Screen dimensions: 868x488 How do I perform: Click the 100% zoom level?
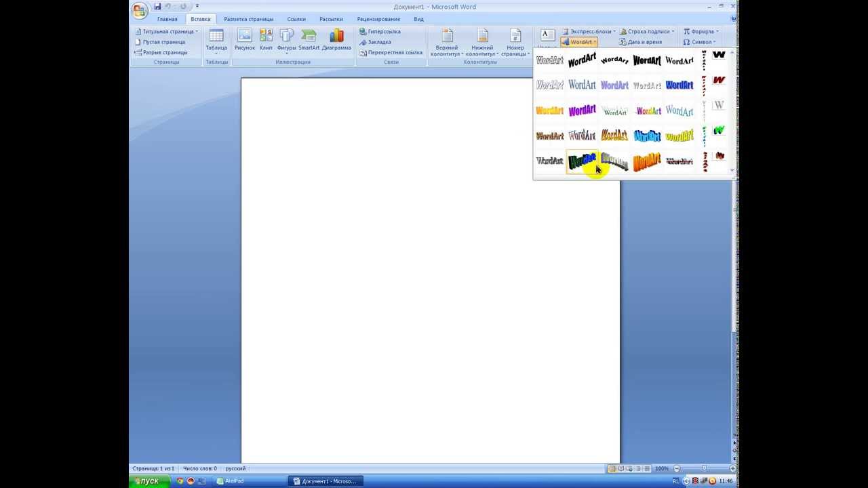pos(662,468)
